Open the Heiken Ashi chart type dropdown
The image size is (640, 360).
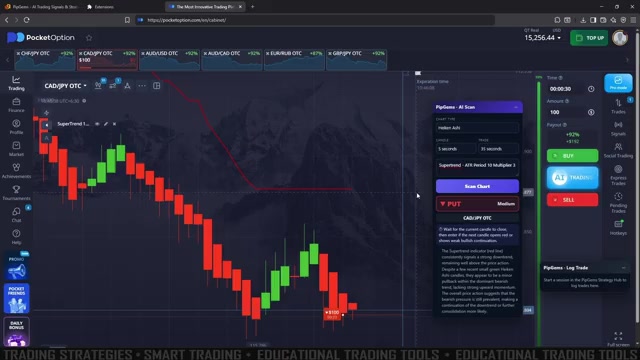(477, 128)
